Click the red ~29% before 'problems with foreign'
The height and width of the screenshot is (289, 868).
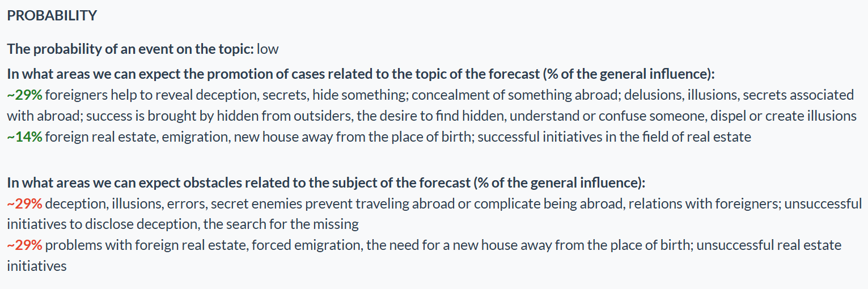(24, 246)
